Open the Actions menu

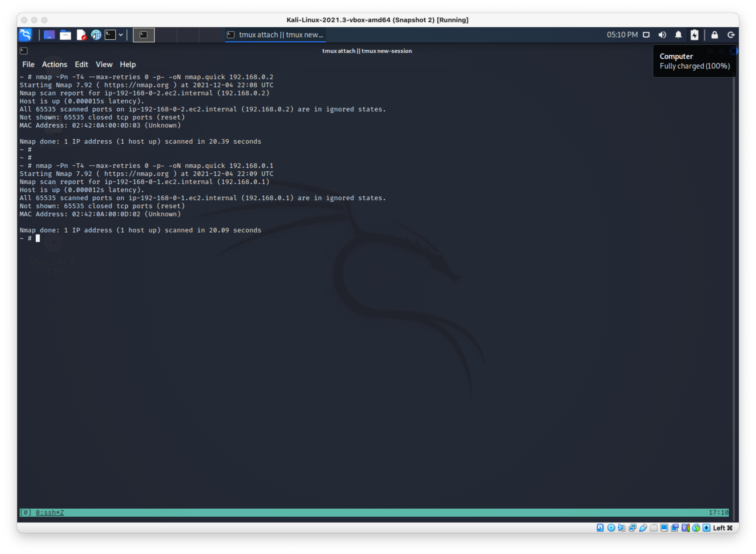[x=54, y=64]
